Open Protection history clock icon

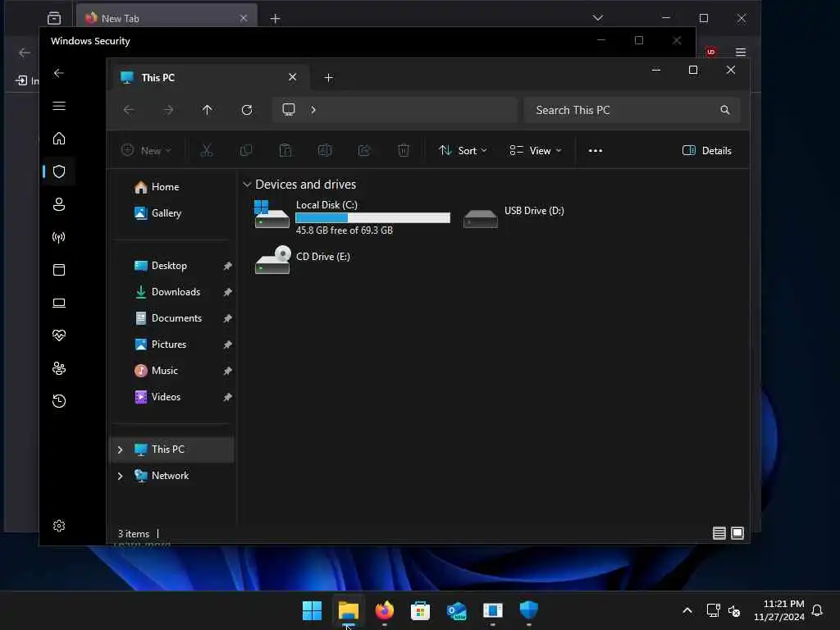click(x=59, y=400)
